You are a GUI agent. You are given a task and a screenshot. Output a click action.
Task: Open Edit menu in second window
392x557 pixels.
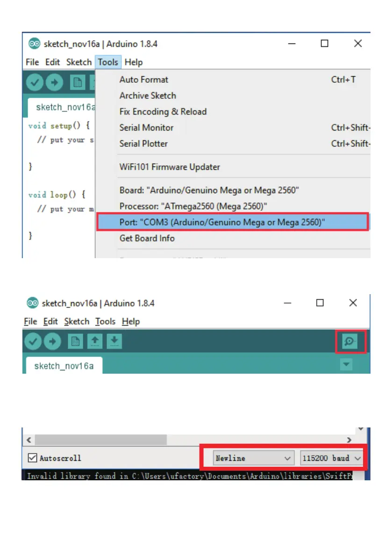[x=50, y=321]
